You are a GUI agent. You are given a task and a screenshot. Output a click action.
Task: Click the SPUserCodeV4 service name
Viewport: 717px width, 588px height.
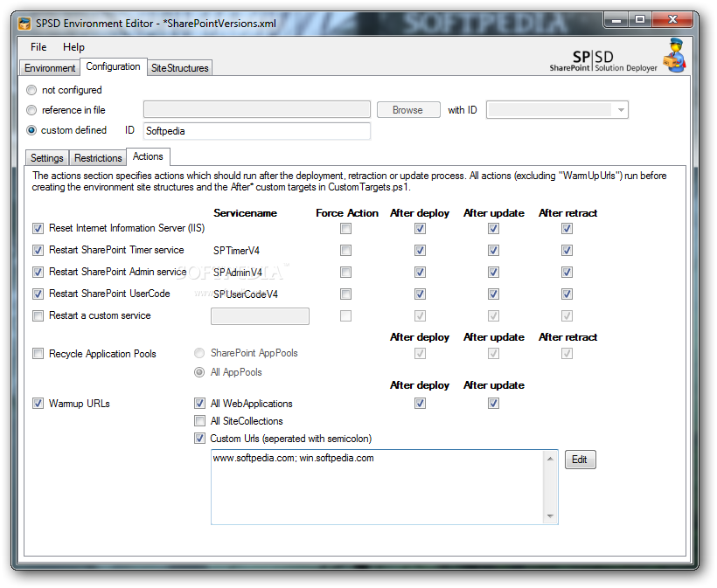point(246,294)
